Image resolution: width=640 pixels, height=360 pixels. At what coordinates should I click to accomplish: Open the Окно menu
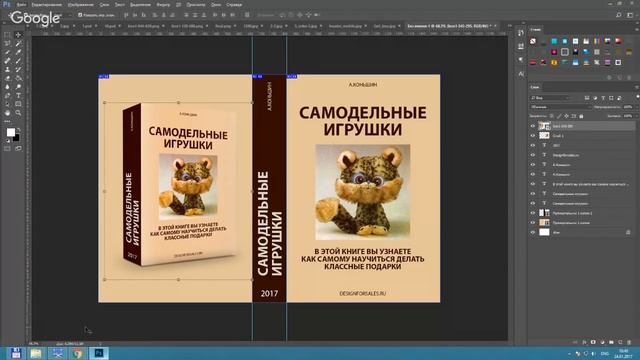pos(216,5)
